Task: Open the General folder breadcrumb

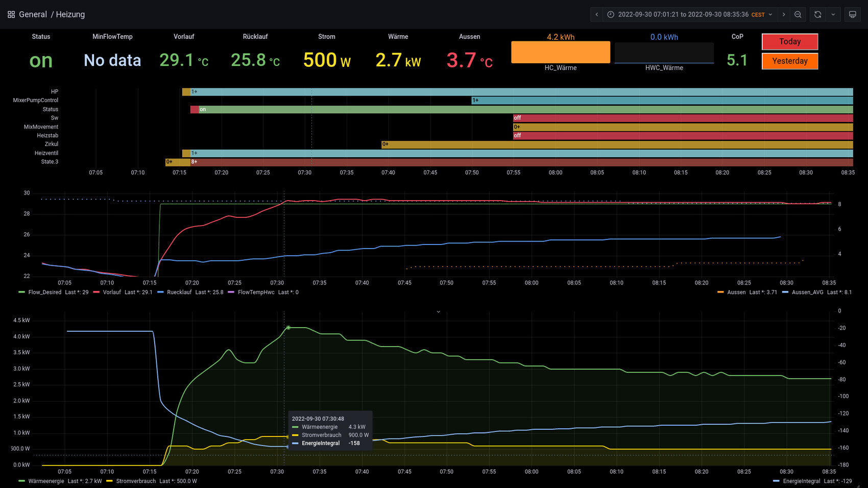Action: (x=33, y=14)
